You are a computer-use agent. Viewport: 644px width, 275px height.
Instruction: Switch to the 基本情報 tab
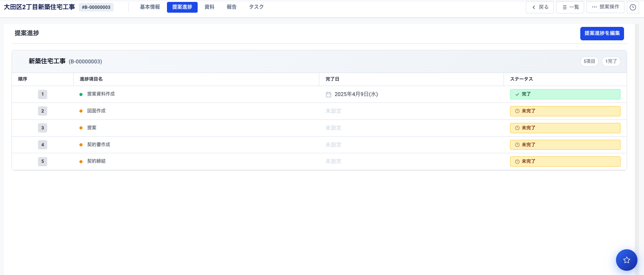(150, 7)
